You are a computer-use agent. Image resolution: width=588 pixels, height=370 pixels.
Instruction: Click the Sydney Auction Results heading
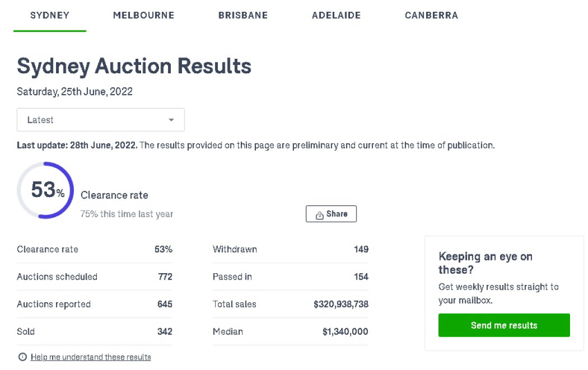tap(134, 66)
